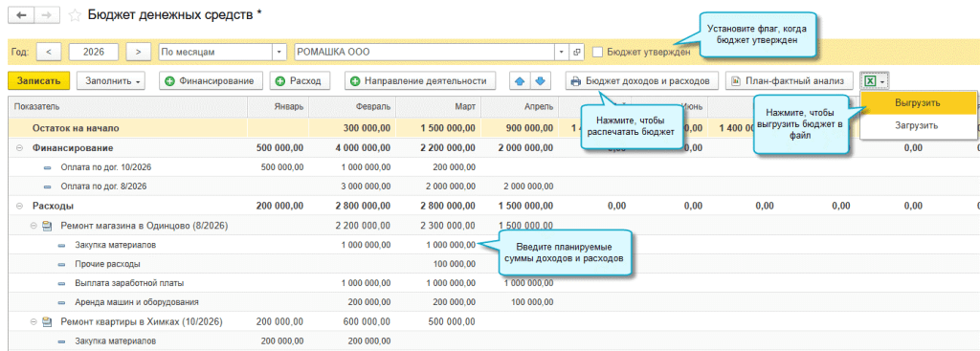This screenshot has width=980, height=351.
Task: Move row up with blue arrow
Action: [x=520, y=80]
